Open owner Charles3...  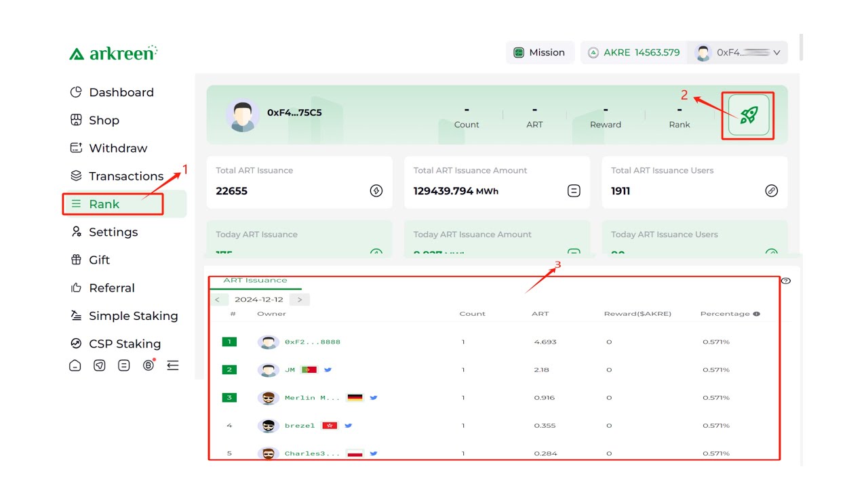pos(312,453)
